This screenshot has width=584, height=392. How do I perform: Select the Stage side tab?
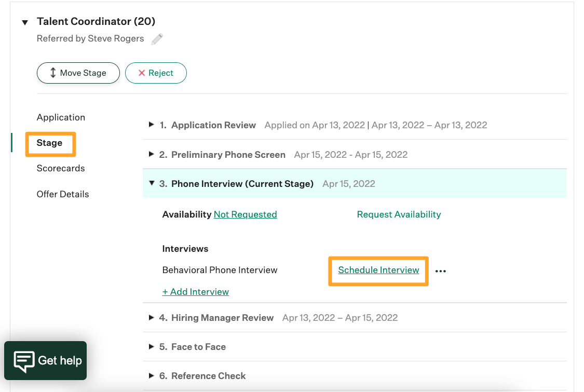[49, 143]
